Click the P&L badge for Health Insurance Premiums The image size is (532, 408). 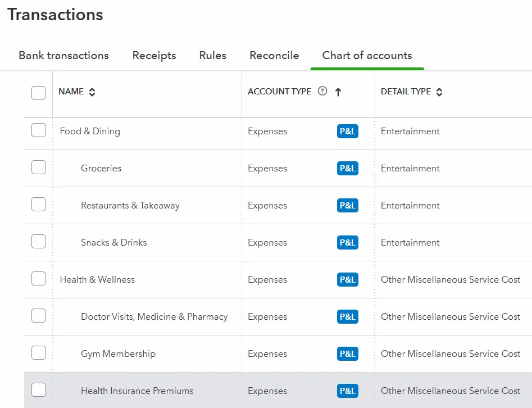(x=348, y=391)
